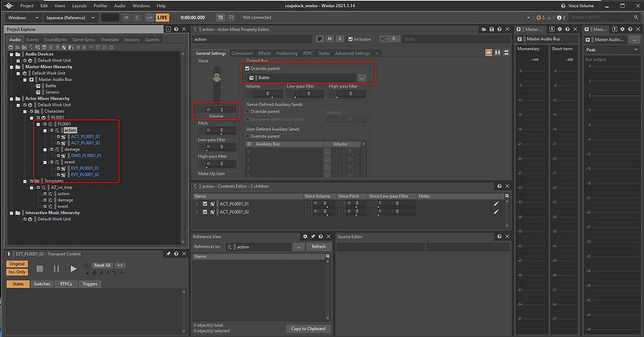Open the Events tab in Project Explorer
The width and height of the screenshot is (644, 337).
[x=32, y=40]
